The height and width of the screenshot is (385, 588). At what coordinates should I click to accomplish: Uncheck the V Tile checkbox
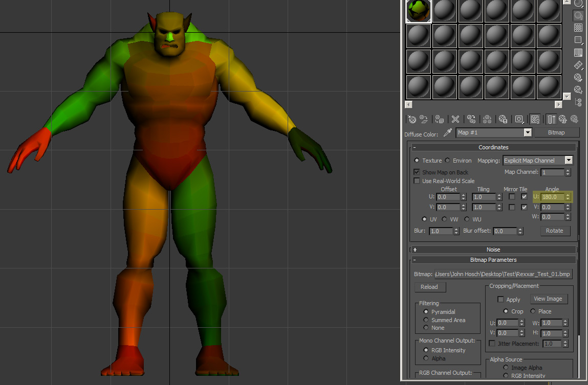tap(524, 207)
